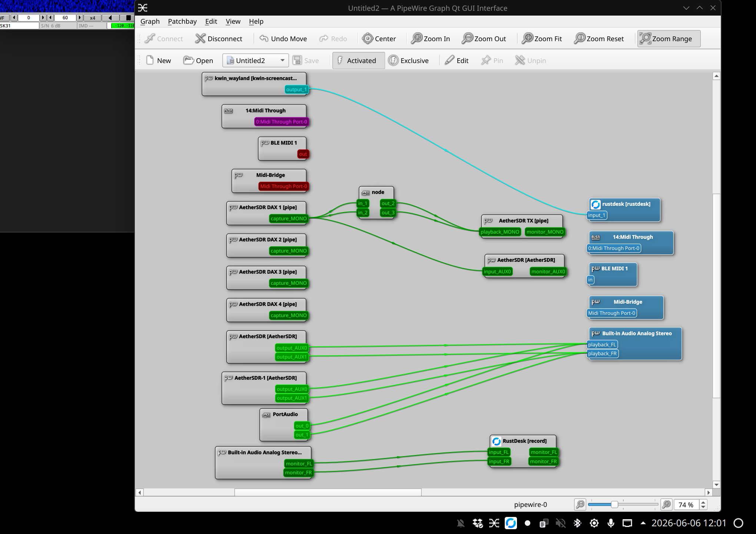Image resolution: width=756 pixels, height=534 pixels.
Task: Click the muted volume tray icon
Action: pyautogui.click(x=561, y=523)
